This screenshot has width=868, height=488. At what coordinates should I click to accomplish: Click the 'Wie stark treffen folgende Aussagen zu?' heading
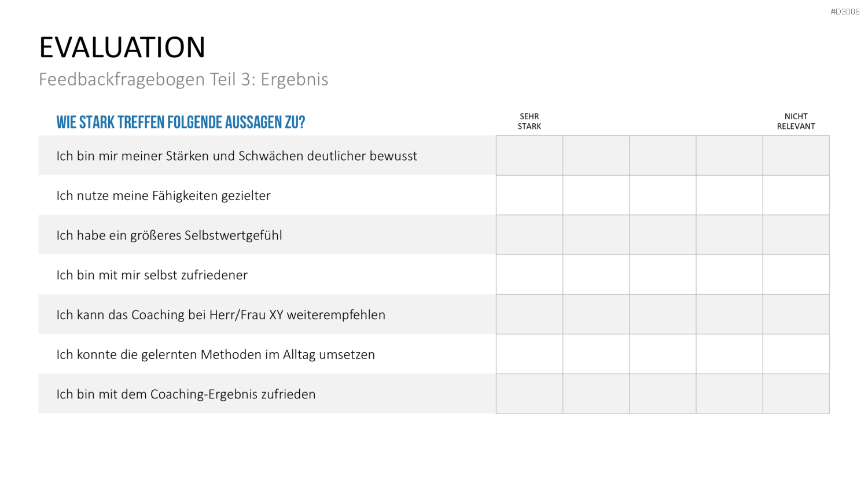click(181, 122)
